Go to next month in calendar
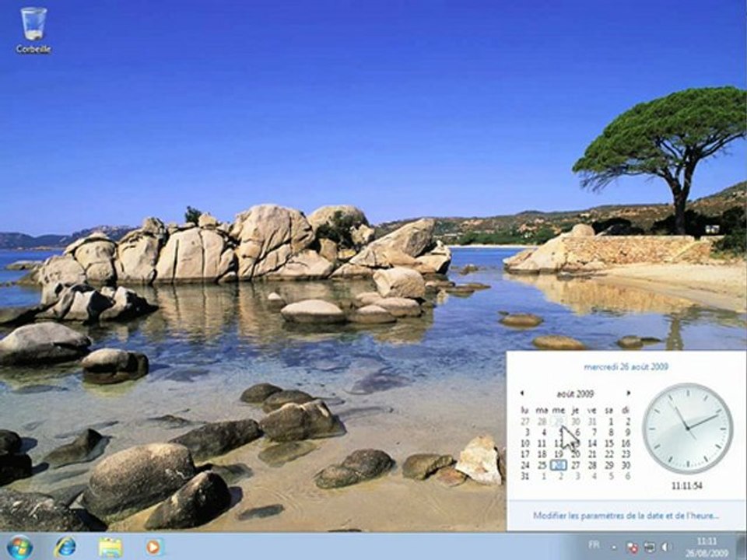 coord(628,393)
